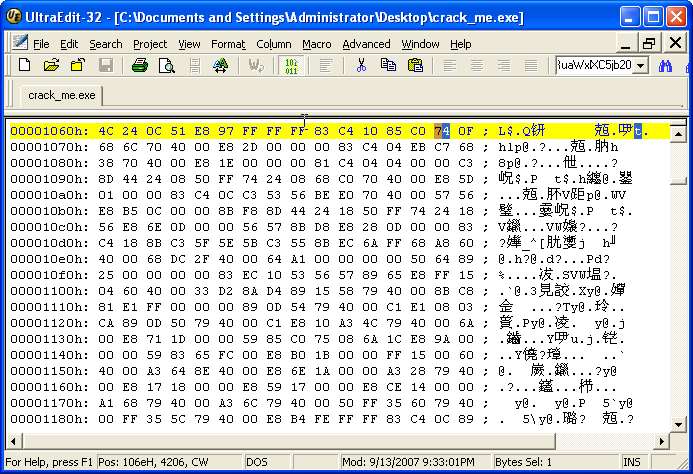Click offset 00001100h row address

(49, 291)
